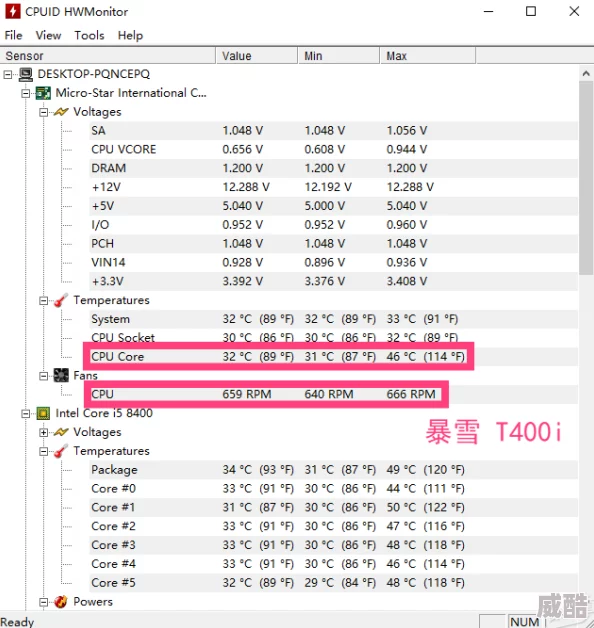
Task: Open the Tools menu
Action: [x=89, y=35]
